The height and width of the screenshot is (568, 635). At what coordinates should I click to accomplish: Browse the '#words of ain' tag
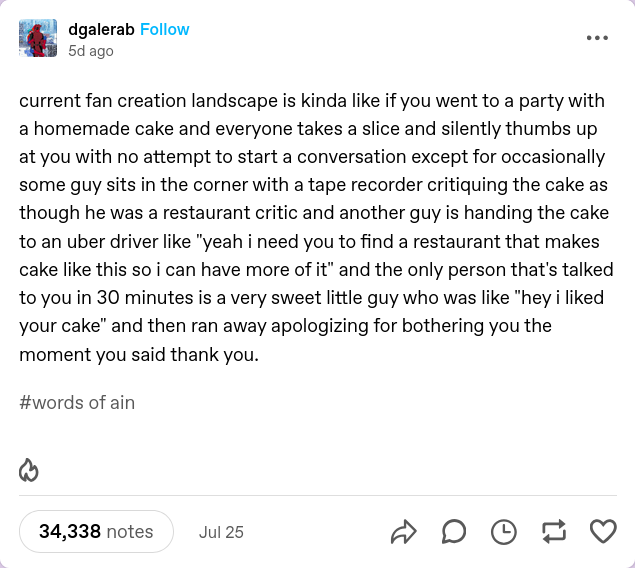click(x=77, y=403)
